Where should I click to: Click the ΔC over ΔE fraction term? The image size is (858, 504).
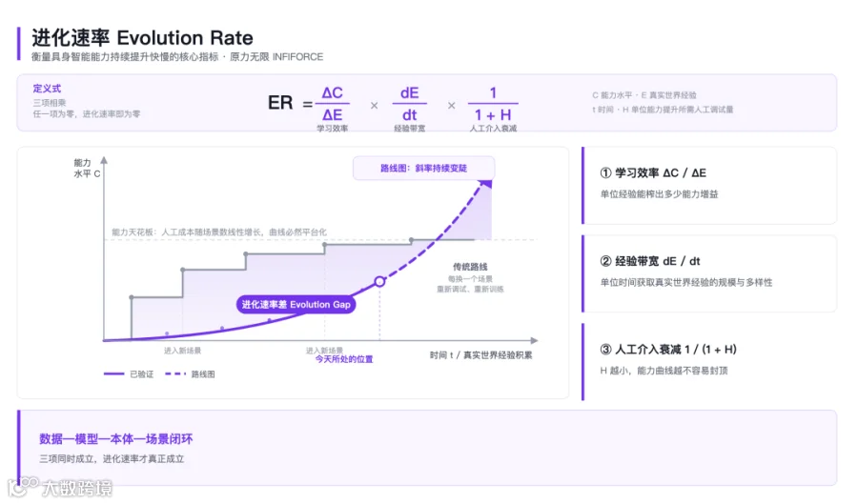pos(332,104)
